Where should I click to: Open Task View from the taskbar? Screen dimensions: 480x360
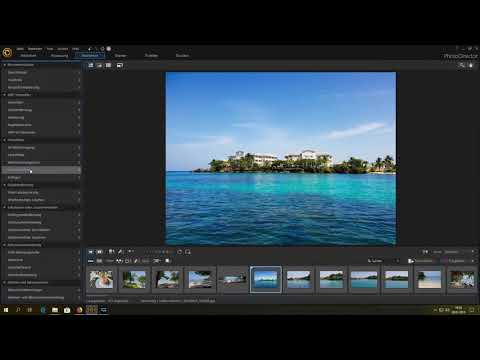pos(30,310)
